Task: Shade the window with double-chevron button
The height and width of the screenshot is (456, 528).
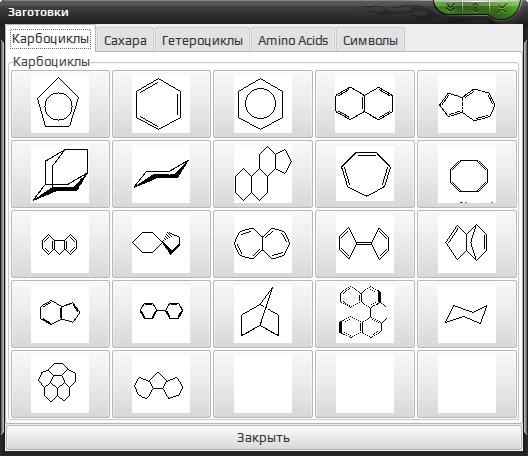Action: coord(450,7)
